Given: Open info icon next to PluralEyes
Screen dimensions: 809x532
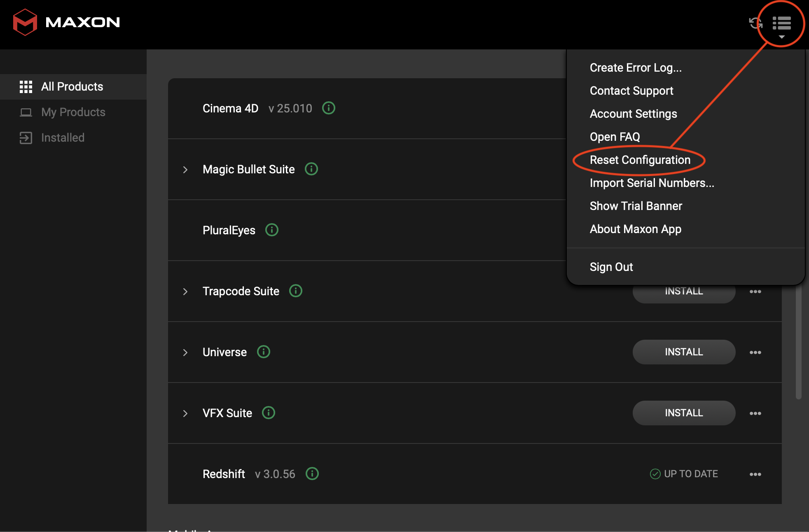Looking at the screenshot, I should pyautogui.click(x=272, y=230).
